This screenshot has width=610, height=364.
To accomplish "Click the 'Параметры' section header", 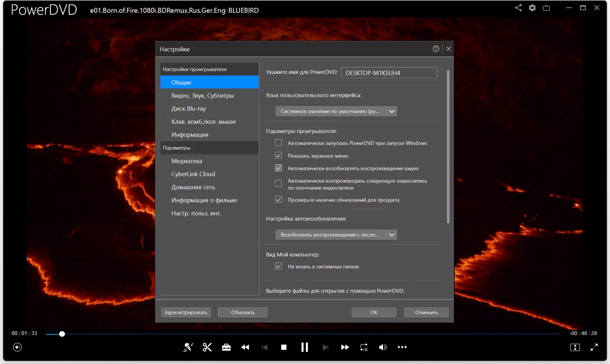I will click(x=209, y=148).
